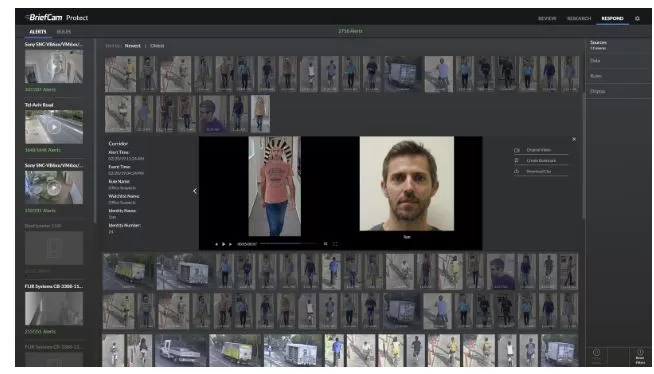Click the camera list vertical scrollbar
The height and width of the screenshot is (374, 654).
tap(95, 130)
